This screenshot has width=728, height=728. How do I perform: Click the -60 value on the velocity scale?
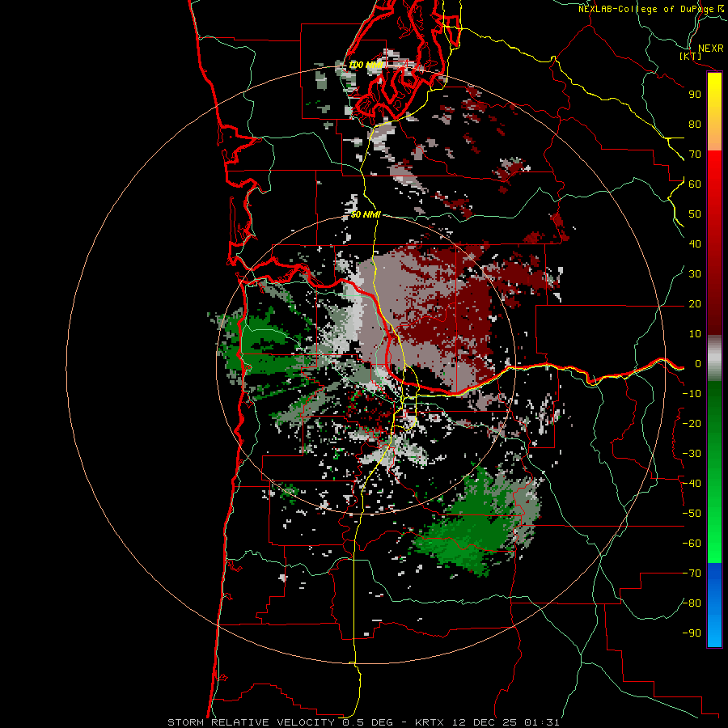(x=692, y=544)
